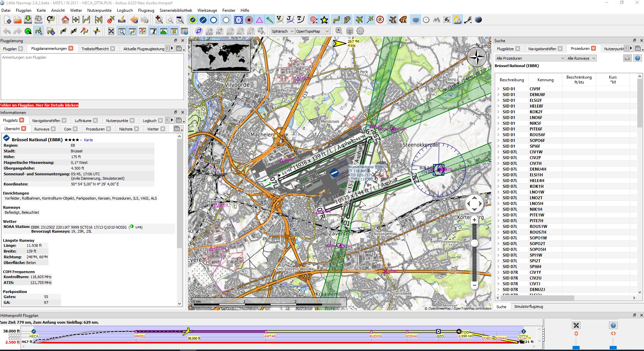Click the home view house icon
Image resolution: width=644 pixels, height=351 pixels.
tap(65, 20)
